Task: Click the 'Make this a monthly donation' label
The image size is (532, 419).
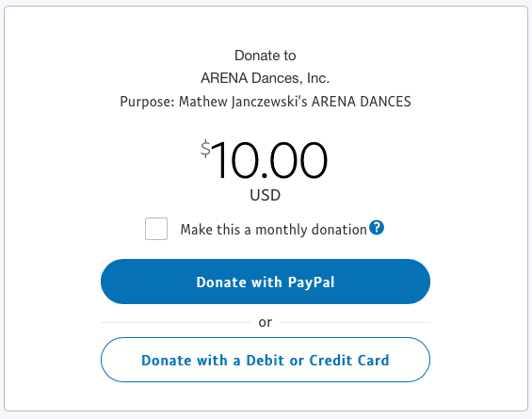Action: [273, 230]
